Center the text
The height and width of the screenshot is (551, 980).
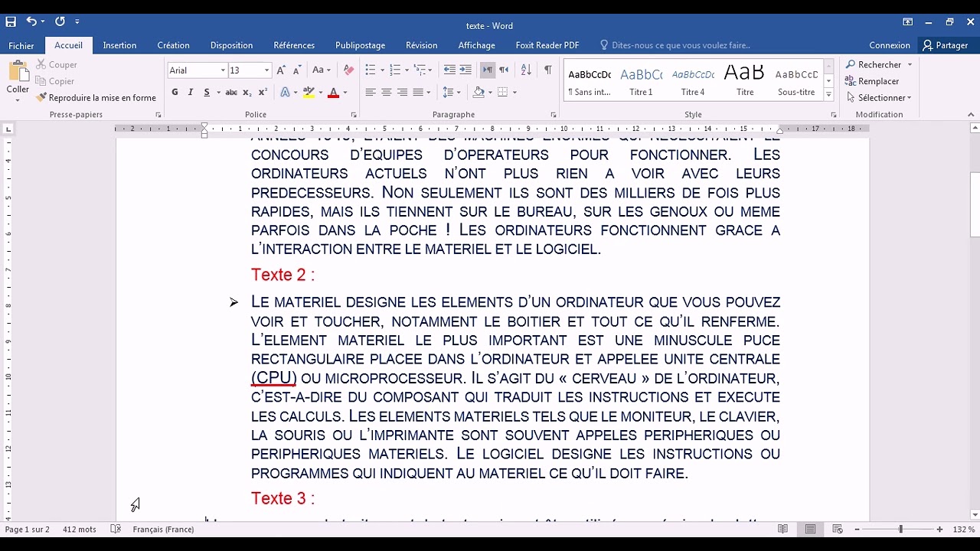[x=387, y=93]
